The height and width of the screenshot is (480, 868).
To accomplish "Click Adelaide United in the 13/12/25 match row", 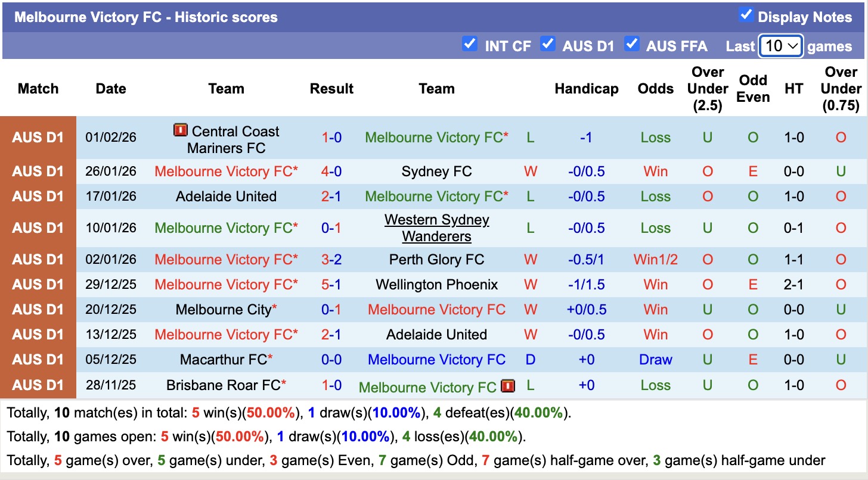I will [436, 334].
